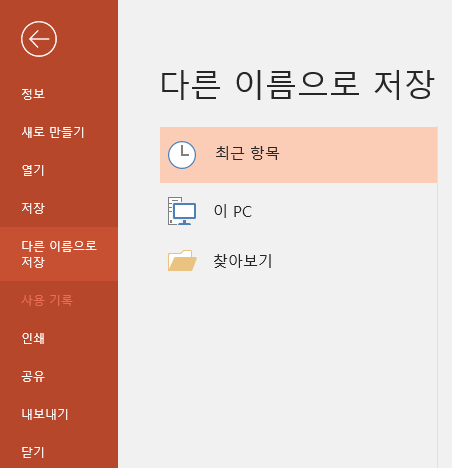This screenshot has width=452, height=468.
Task: Open the 열기 sidebar item
Action: pos(33,170)
